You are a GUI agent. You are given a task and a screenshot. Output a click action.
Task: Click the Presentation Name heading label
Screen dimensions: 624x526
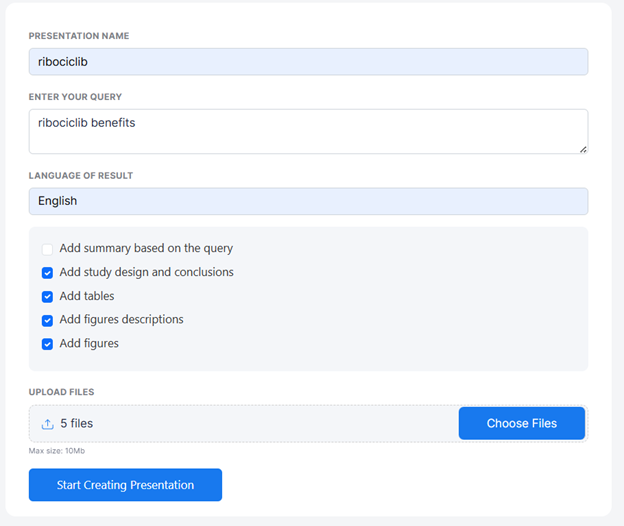[x=79, y=36]
